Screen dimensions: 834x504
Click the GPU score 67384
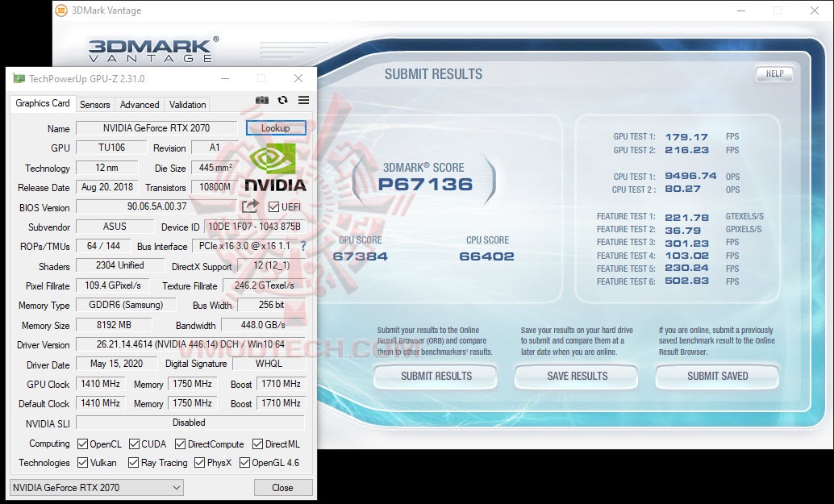pyautogui.click(x=360, y=256)
